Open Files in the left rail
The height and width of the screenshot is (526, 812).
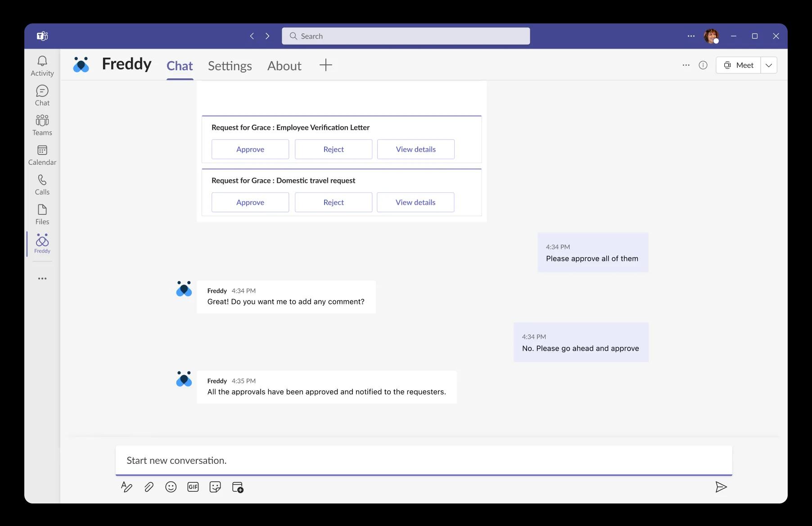pos(42,214)
